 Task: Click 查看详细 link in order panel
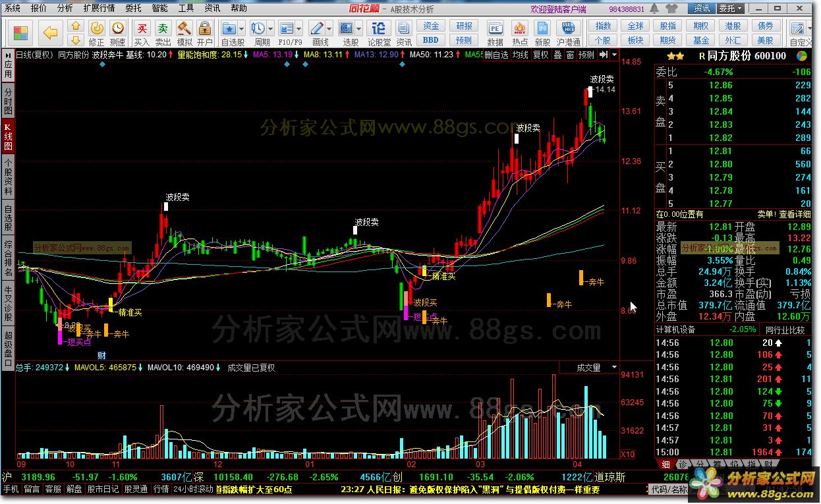pyautogui.click(x=795, y=214)
